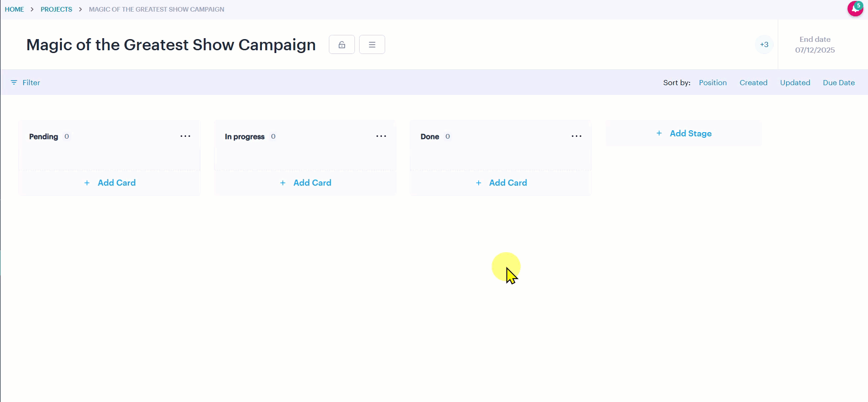868x402 pixels.
Task: Go to HOME breadcrumb
Action: tap(14, 9)
